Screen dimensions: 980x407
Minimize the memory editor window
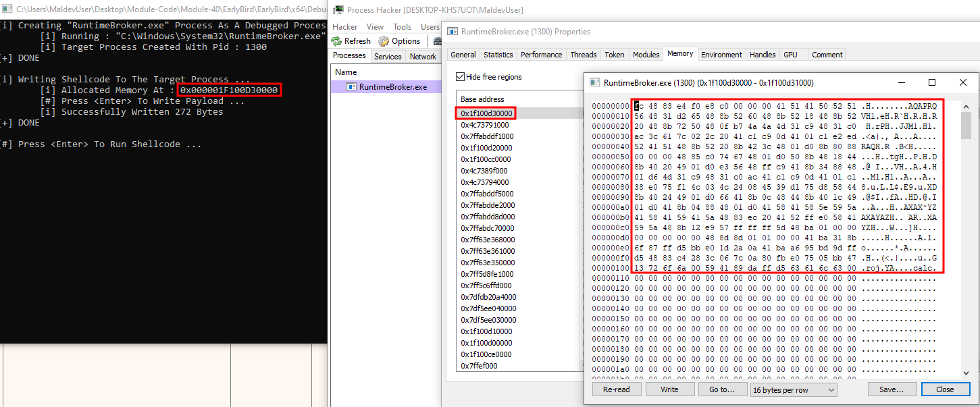[902, 82]
